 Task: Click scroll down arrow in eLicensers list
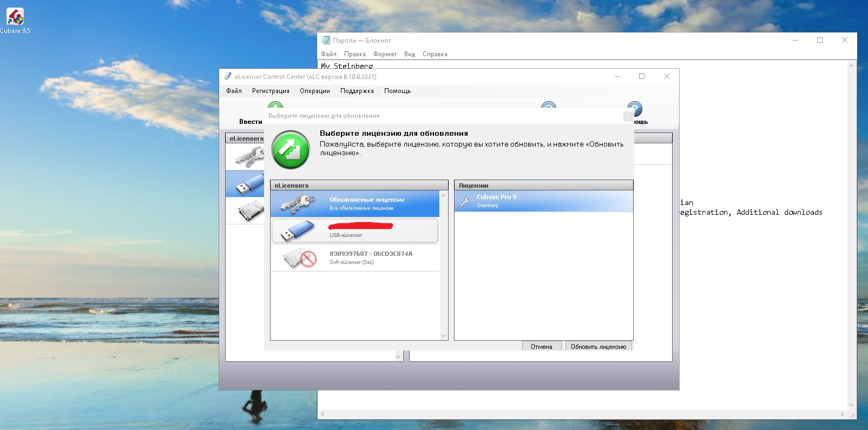click(444, 336)
